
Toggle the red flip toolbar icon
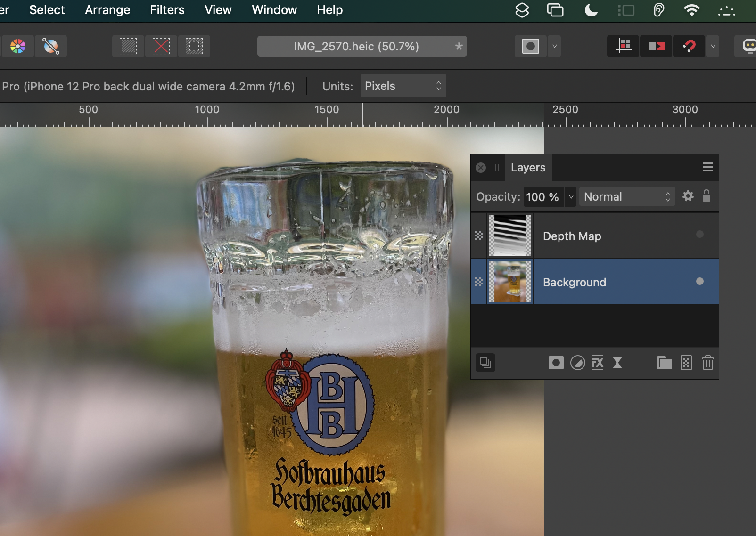pos(656,46)
